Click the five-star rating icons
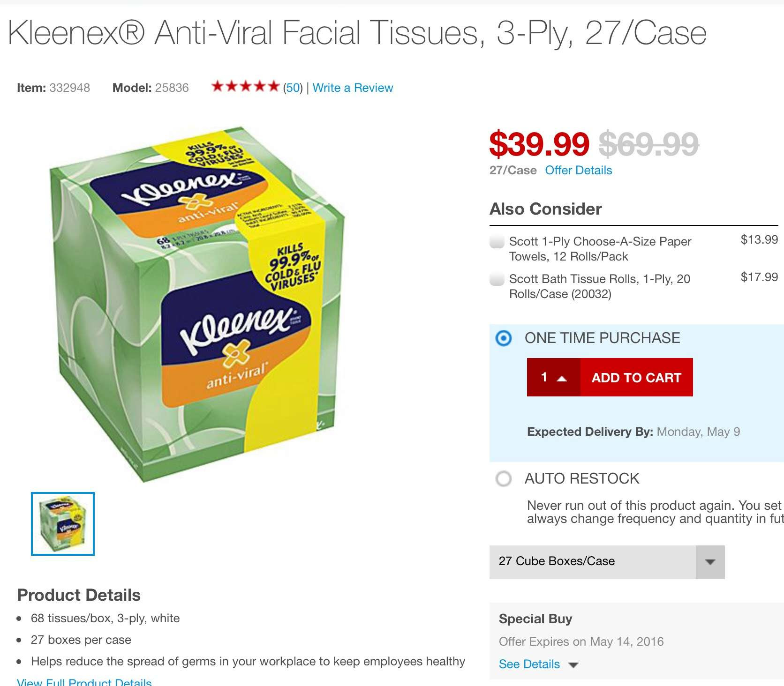 coord(245,87)
